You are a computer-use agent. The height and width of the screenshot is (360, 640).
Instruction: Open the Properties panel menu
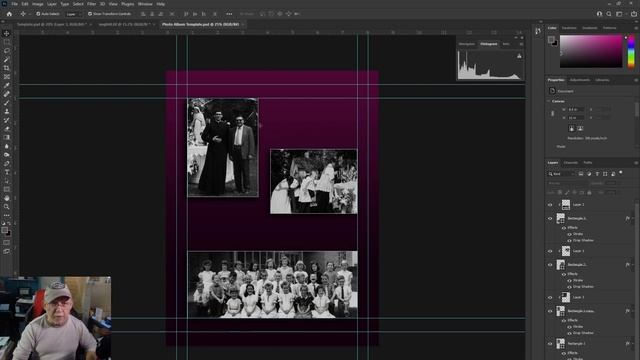[x=636, y=80]
